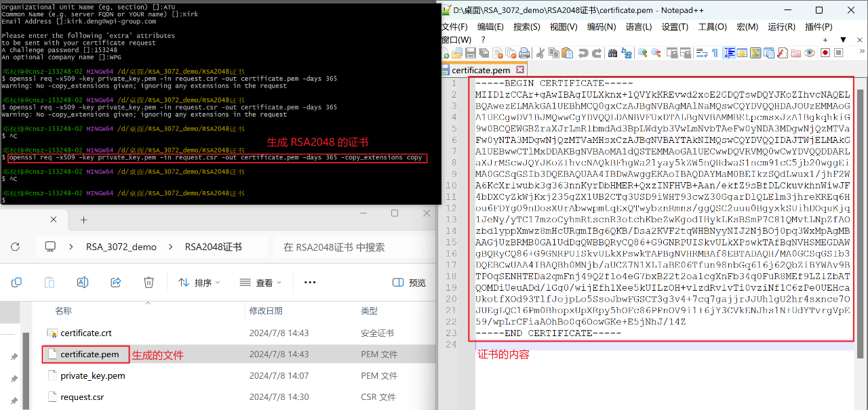Viewport: 868px width, 410px height.
Task: Click the Undo icon in Notepad++
Action: pyautogui.click(x=584, y=52)
